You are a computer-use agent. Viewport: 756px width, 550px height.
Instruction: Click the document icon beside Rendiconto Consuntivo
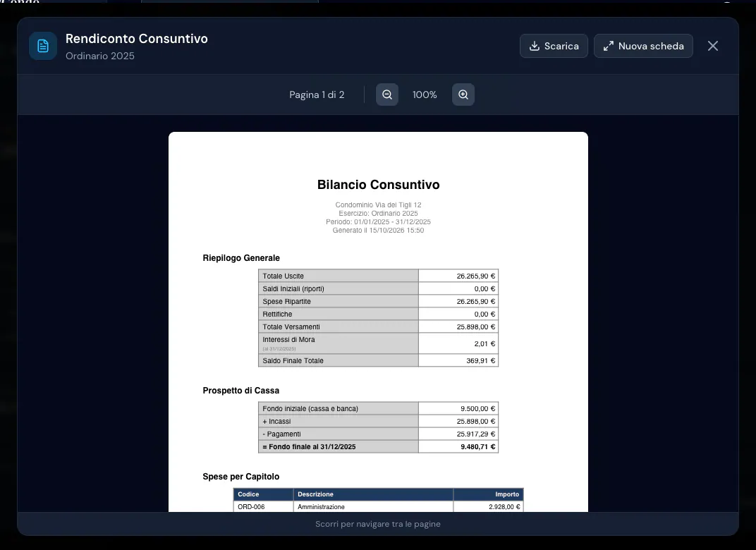click(43, 46)
